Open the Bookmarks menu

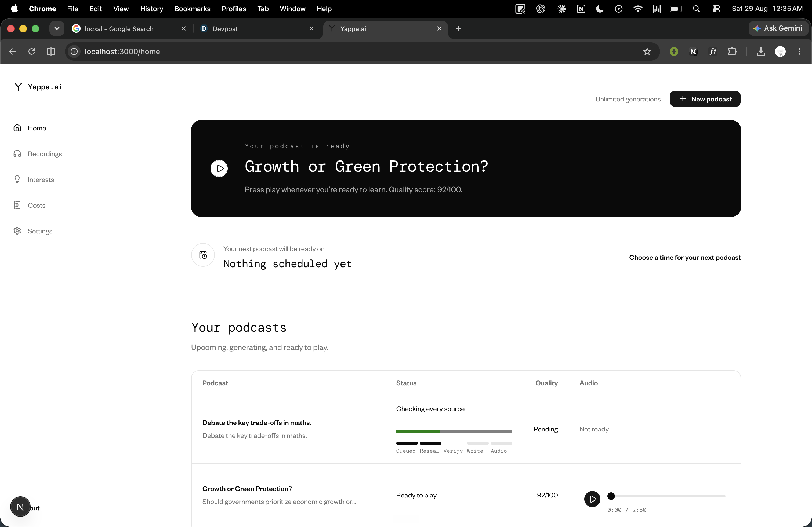(193, 9)
